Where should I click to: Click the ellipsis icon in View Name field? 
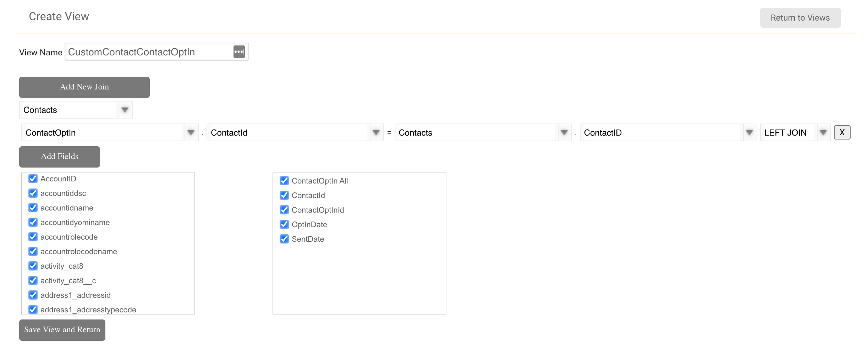tap(239, 52)
